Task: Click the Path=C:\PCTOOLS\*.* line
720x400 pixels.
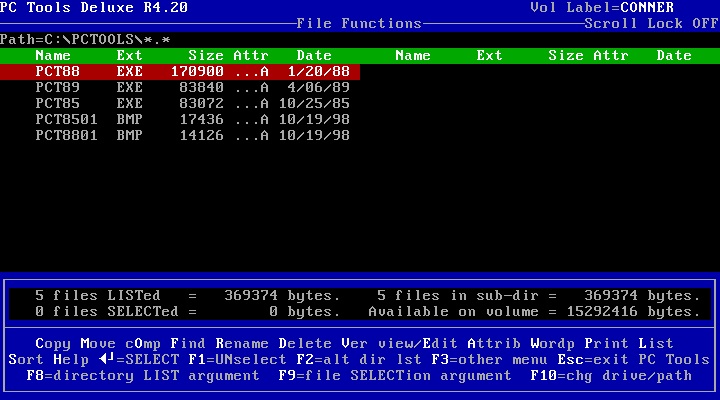Action: 85,39
